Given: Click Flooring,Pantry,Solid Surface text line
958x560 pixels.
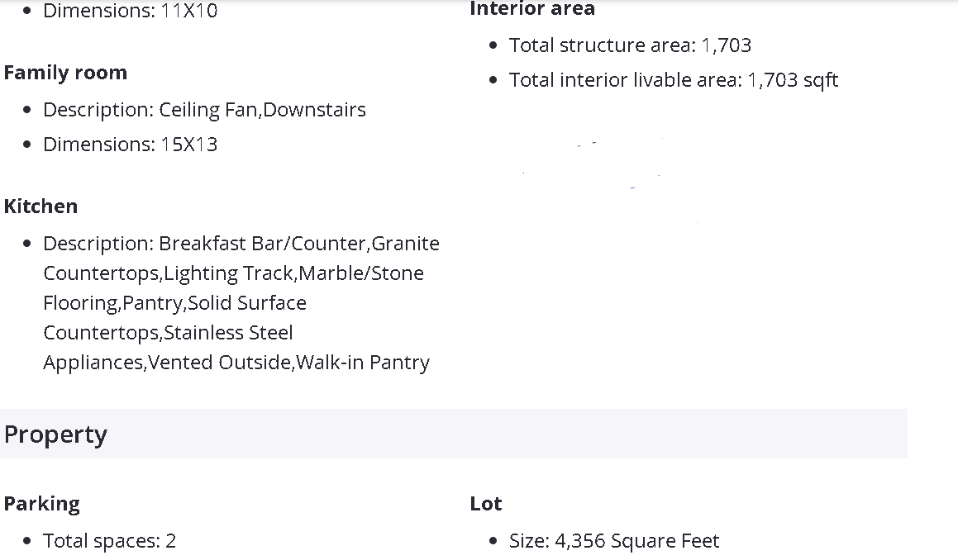Looking at the screenshot, I should (x=174, y=303).
